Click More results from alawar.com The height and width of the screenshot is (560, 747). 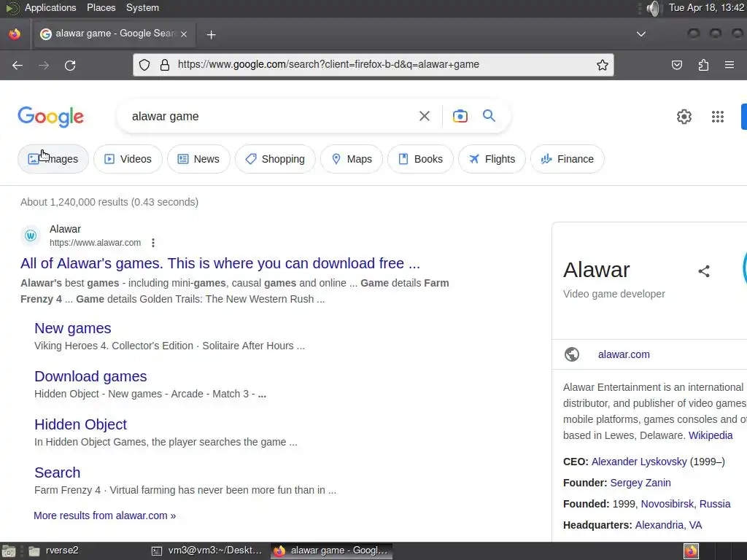click(x=104, y=516)
